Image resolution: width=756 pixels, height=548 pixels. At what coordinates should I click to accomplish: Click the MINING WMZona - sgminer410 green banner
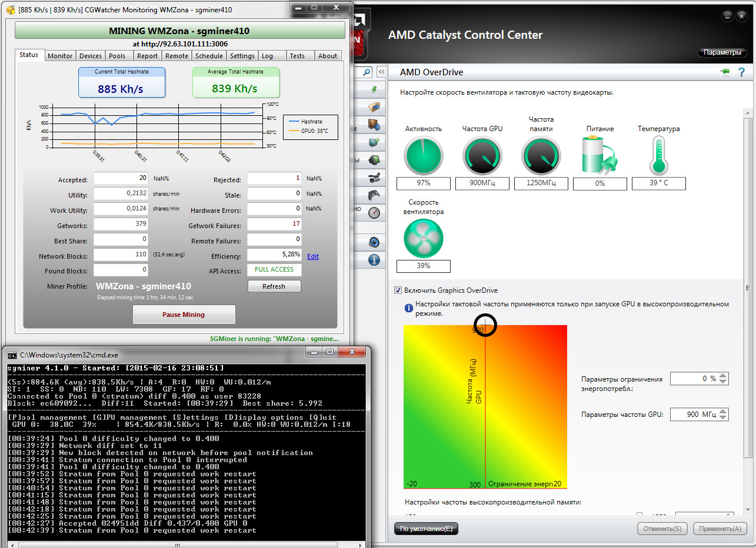(x=179, y=31)
